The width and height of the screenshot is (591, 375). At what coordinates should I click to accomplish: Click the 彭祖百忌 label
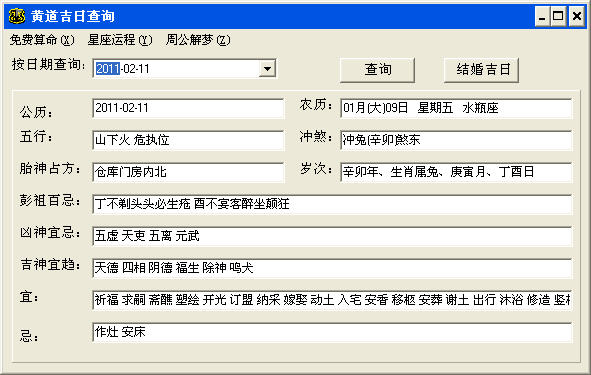click(x=50, y=201)
